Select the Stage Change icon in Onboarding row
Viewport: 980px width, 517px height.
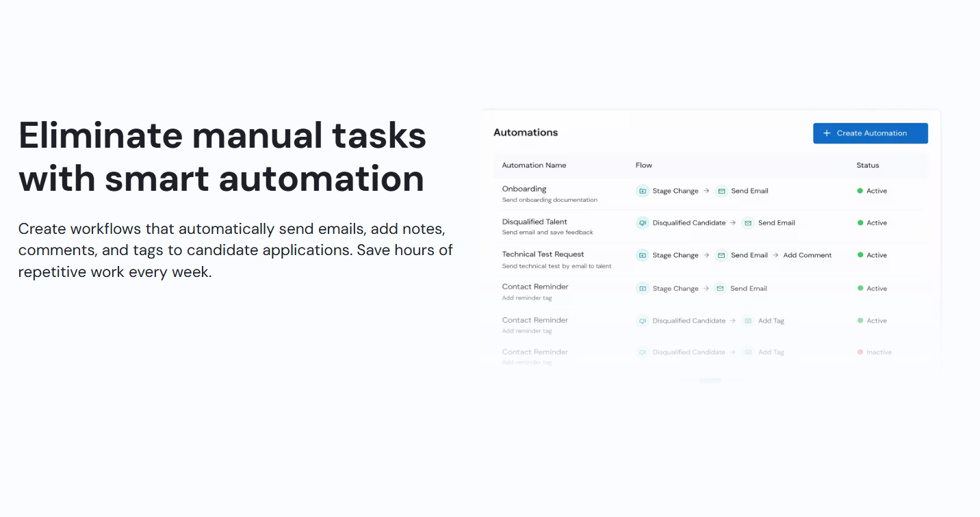click(643, 191)
